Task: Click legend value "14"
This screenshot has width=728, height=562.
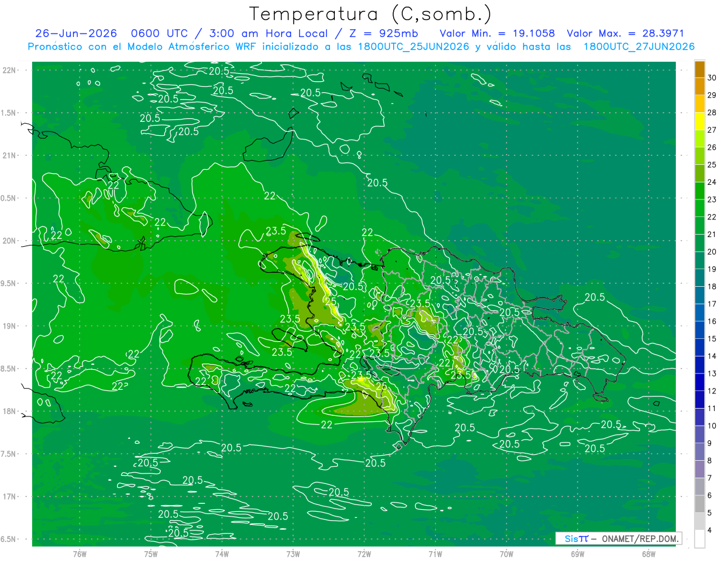Action: [x=712, y=356]
